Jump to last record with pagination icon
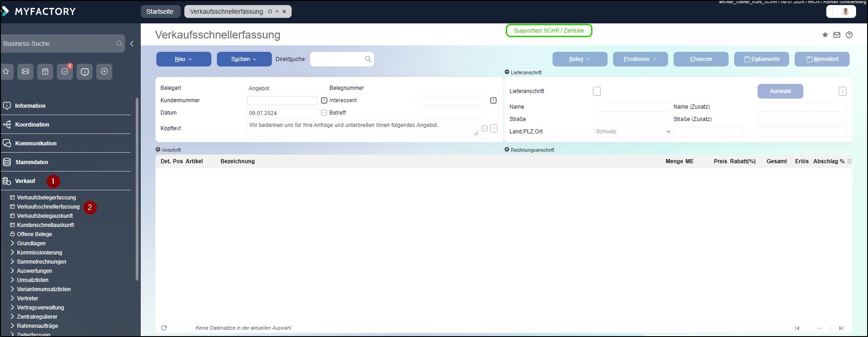The height and width of the screenshot is (337, 868). [841, 328]
